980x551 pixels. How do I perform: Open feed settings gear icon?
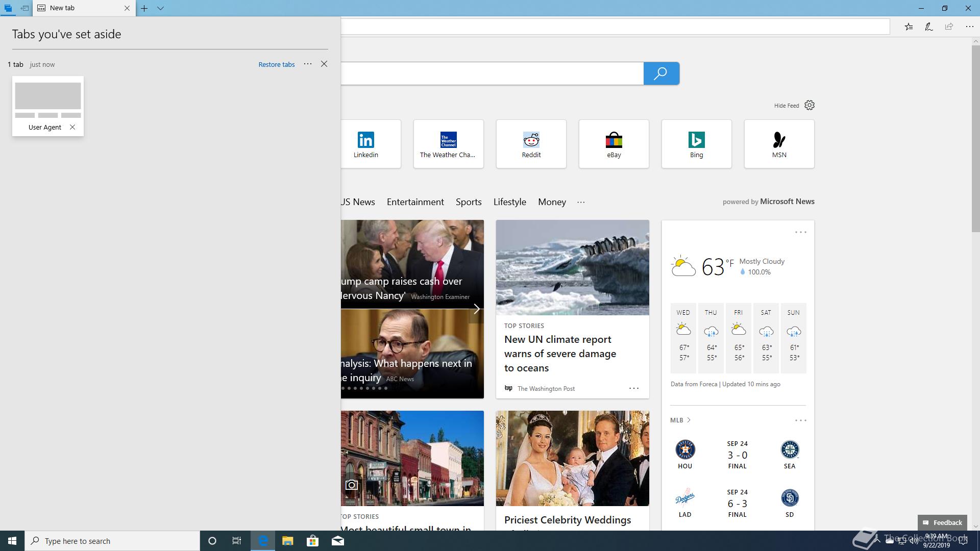pyautogui.click(x=810, y=105)
